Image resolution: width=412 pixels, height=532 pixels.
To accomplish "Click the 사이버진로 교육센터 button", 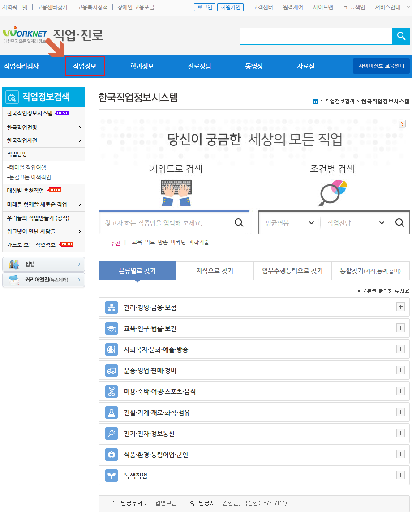I will coord(382,66).
